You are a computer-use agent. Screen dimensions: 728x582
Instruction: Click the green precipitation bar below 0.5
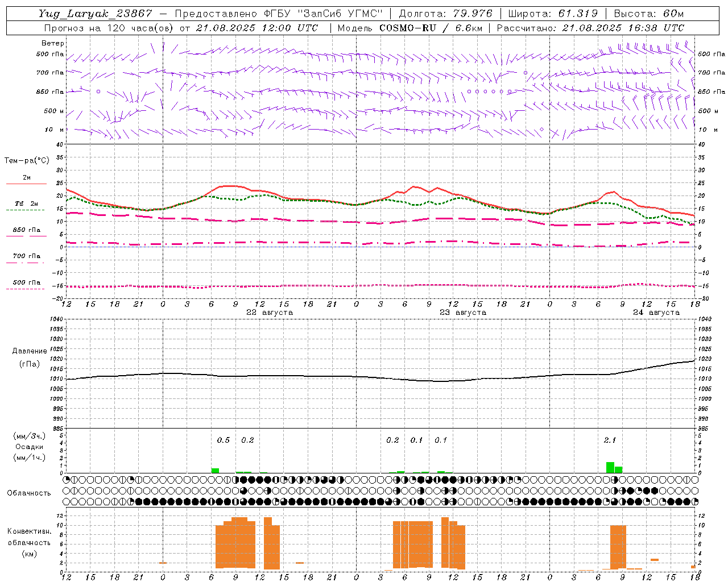coord(215,471)
